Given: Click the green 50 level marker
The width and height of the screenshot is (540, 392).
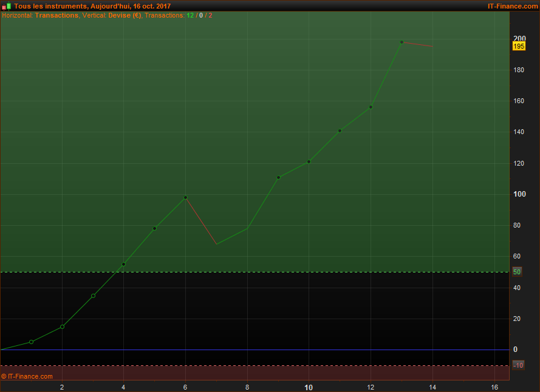Looking at the screenshot, I should (x=517, y=272).
